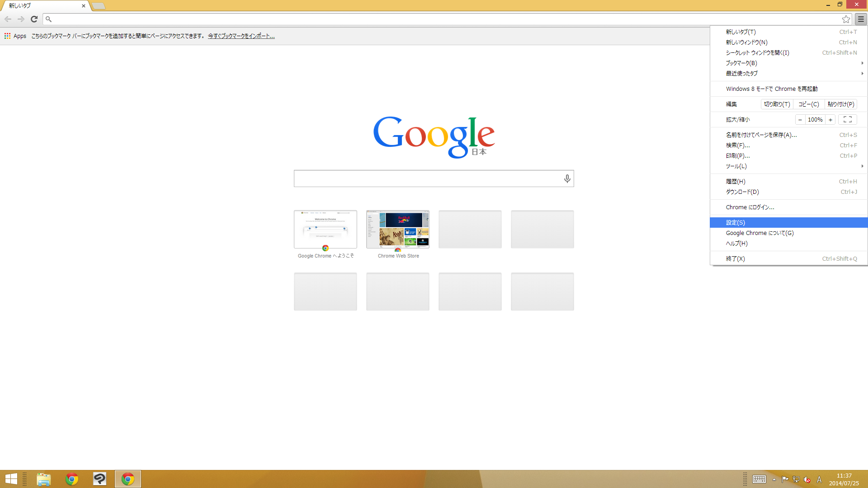This screenshot has width=868, height=488.
Task: Open ダウンロード(D) from the menu
Action: click(x=789, y=192)
